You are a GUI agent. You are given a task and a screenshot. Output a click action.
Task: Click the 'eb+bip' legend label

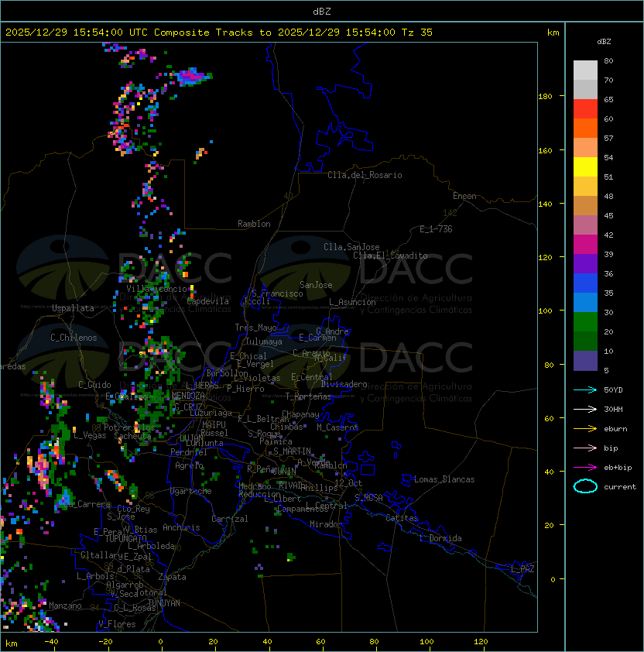point(618,468)
